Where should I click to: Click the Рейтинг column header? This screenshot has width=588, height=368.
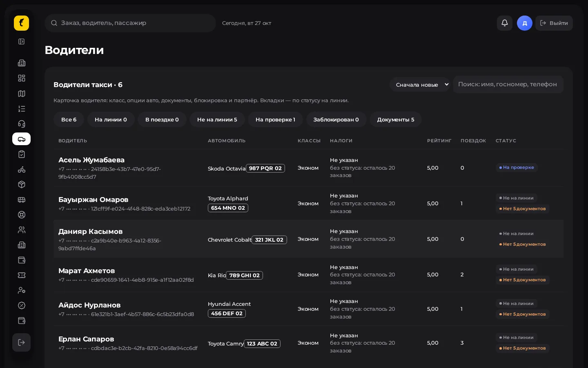point(439,141)
